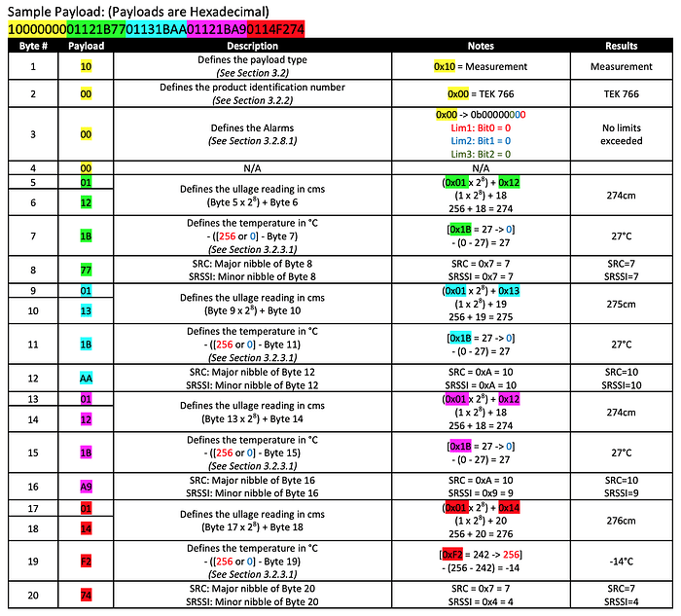This screenshot has height=616, width=681.
Task: Click the 'Notes' column header
Action: pyautogui.click(x=481, y=46)
